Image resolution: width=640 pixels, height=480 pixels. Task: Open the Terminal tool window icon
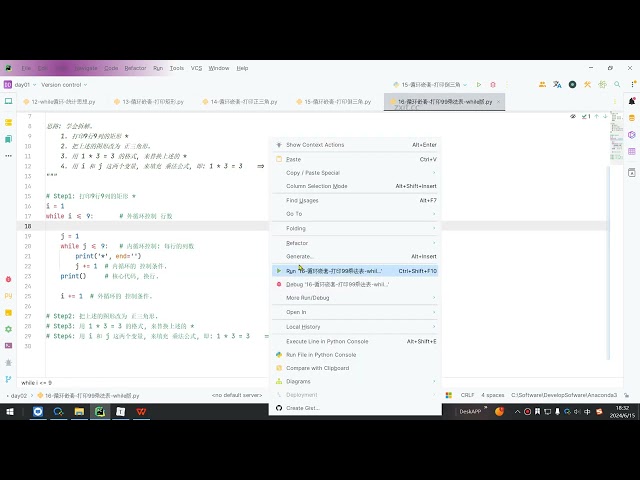click(x=8, y=346)
